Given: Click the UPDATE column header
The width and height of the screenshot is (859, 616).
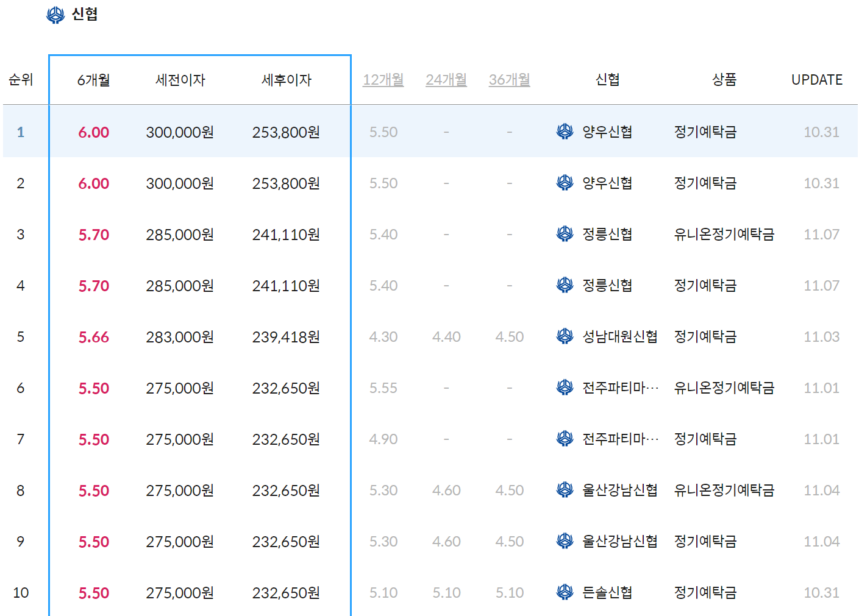Looking at the screenshot, I should 817,80.
